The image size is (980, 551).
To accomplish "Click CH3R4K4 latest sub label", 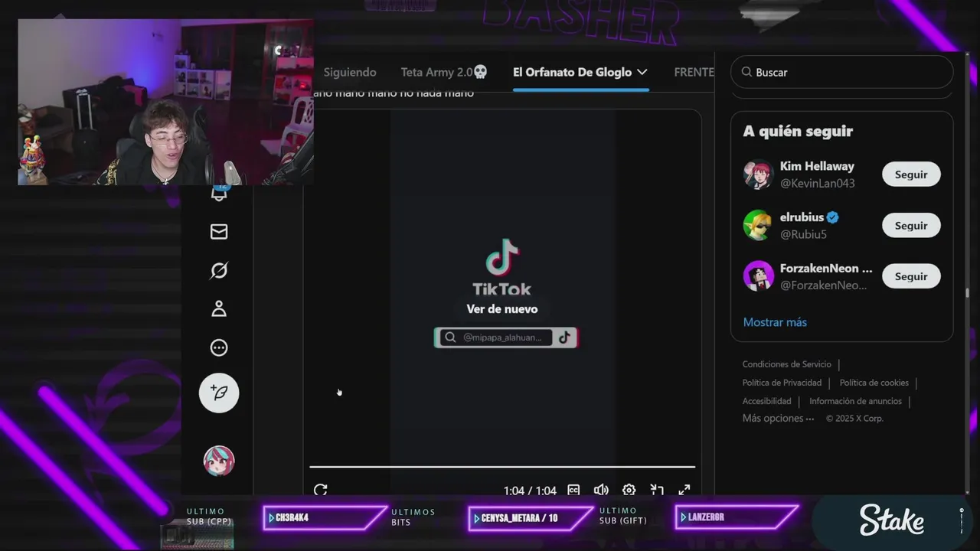I will (x=292, y=518).
